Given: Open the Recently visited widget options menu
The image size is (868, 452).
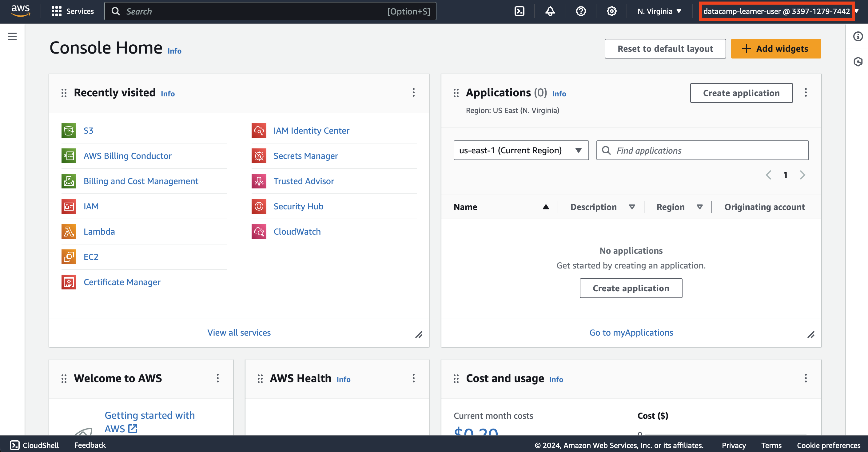Looking at the screenshot, I should pos(413,93).
